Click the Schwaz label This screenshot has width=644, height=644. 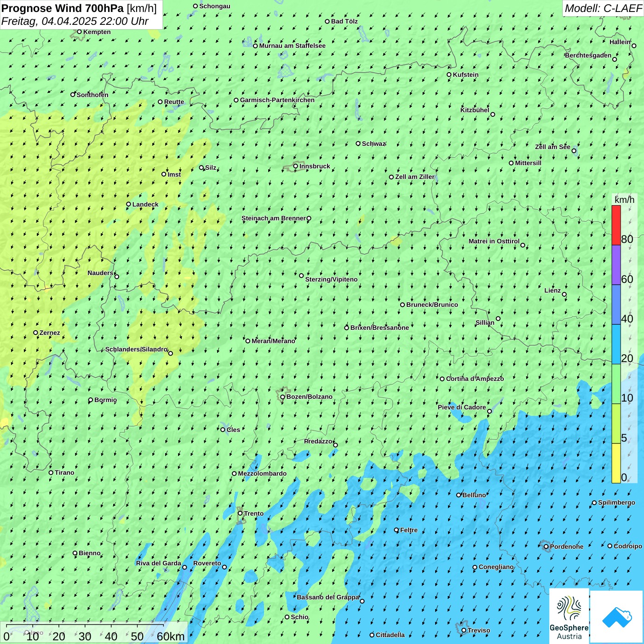click(374, 144)
